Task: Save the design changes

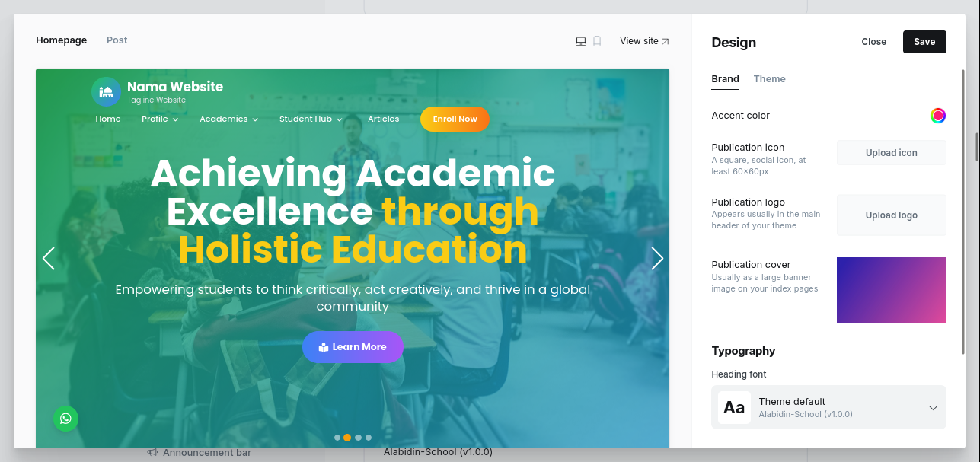Action: click(x=924, y=42)
